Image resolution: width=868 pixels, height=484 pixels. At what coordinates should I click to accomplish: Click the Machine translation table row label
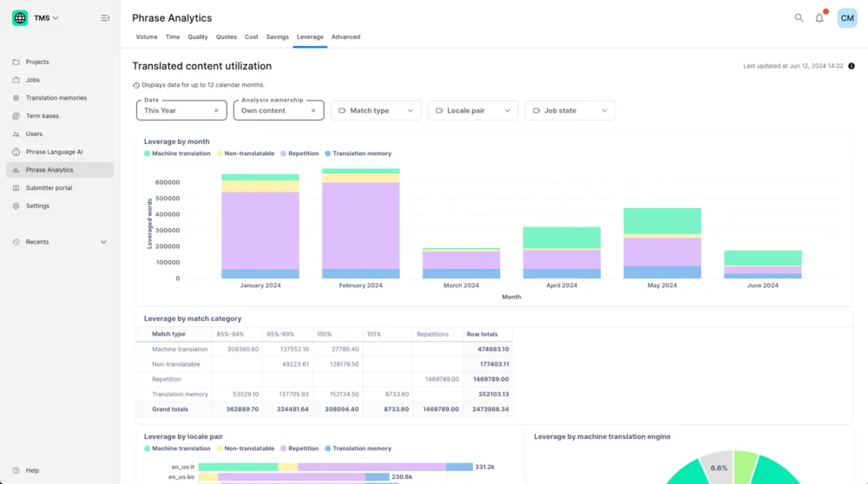tap(180, 349)
